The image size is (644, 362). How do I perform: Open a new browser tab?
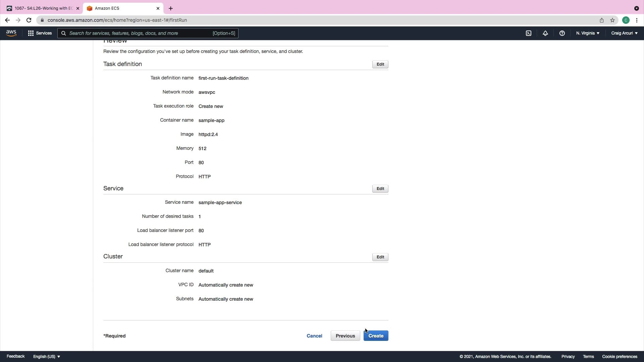pos(171,8)
